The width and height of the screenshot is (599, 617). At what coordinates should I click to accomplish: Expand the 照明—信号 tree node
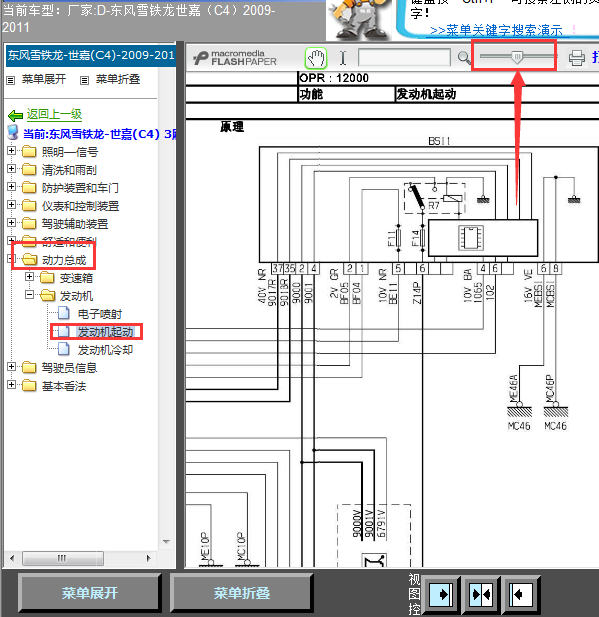[11, 151]
